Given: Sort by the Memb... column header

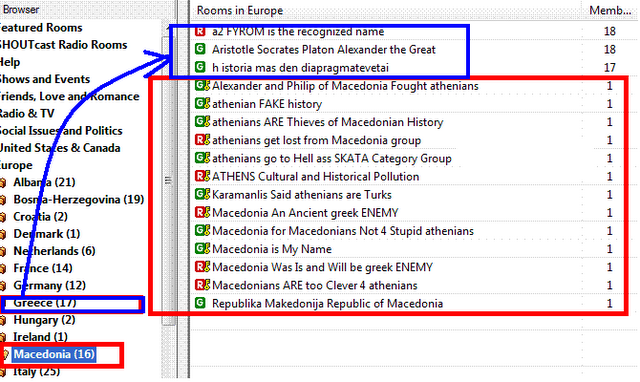Looking at the screenshot, I should point(610,10).
